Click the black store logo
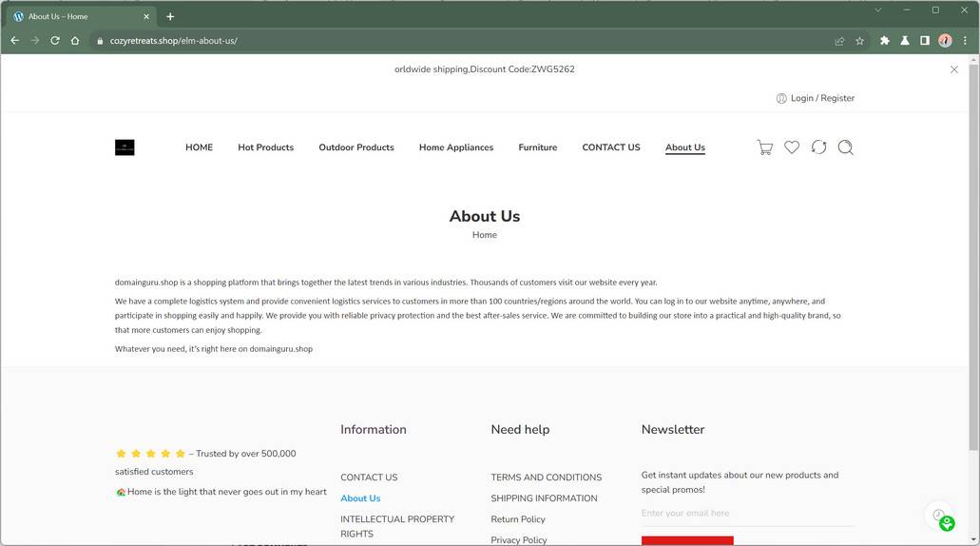 pyautogui.click(x=125, y=147)
